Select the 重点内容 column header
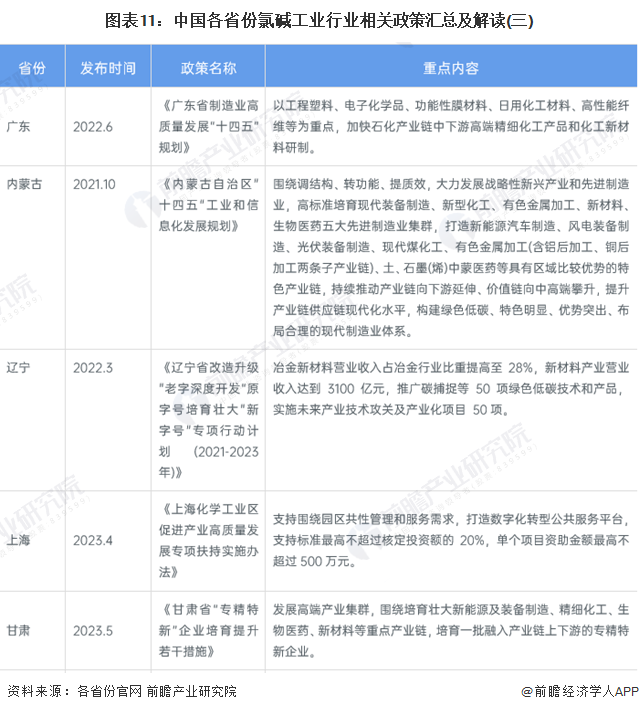Image resolution: width=639 pixels, height=712 pixels. (x=451, y=68)
